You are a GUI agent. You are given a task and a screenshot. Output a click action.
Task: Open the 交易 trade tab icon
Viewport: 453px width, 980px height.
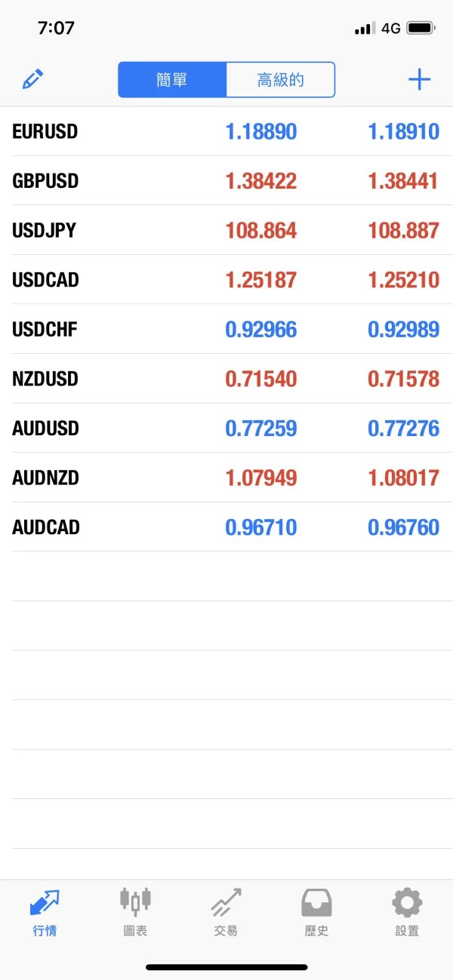pyautogui.click(x=226, y=901)
